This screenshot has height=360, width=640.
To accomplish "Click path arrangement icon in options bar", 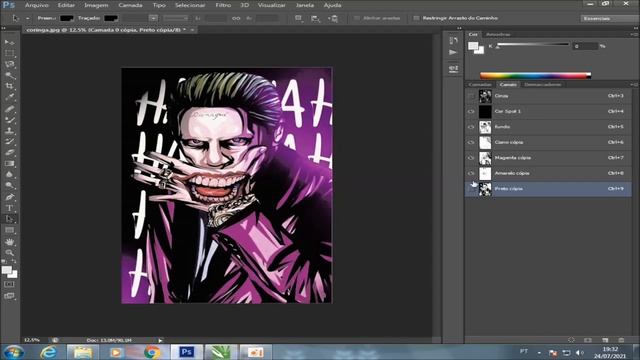I will (x=333, y=18).
